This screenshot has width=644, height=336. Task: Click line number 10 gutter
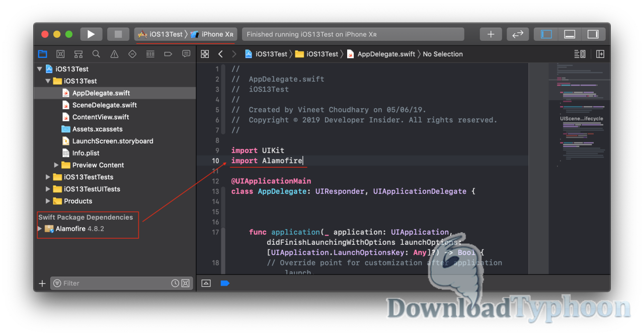click(215, 161)
